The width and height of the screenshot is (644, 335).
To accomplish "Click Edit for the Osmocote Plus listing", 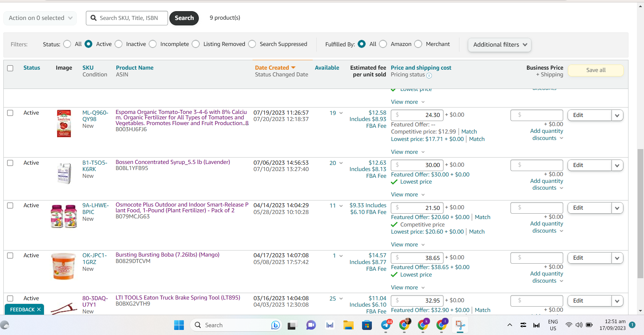I will click(x=590, y=208).
